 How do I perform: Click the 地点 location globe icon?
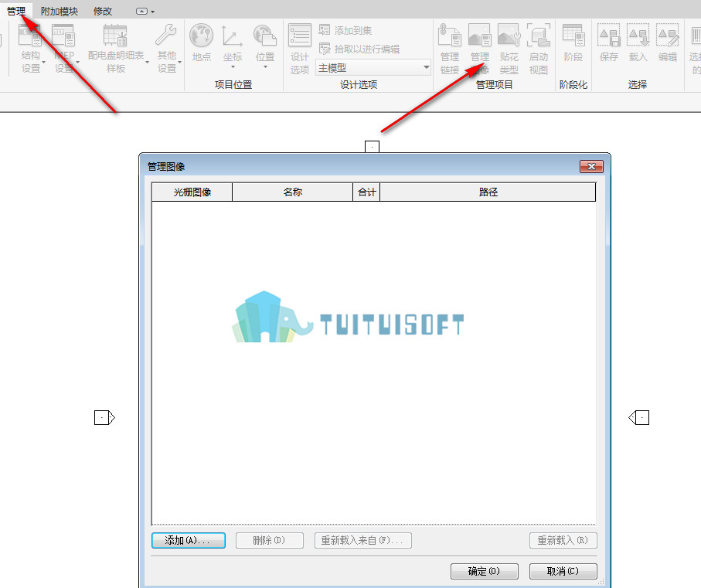(201, 43)
